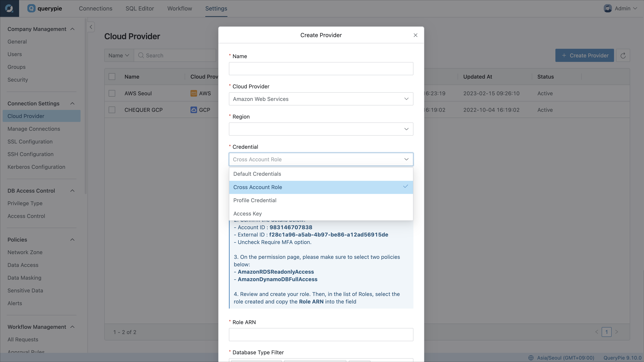Select Cross Account Role option
This screenshot has height=362, width=644.
click(x=321, y=187)
